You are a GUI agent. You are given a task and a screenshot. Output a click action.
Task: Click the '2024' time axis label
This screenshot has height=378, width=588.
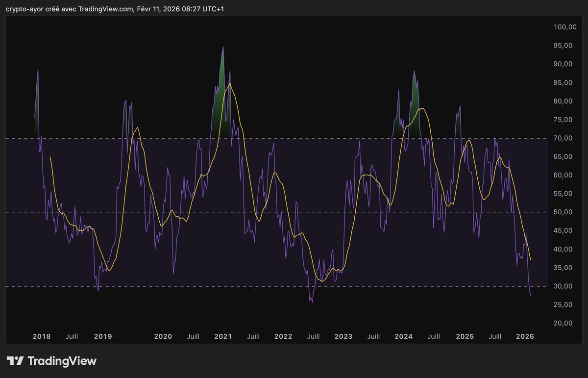[404, 337]
